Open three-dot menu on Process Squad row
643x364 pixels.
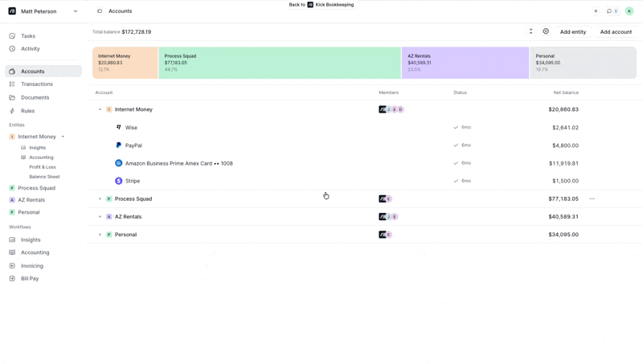click(592, 198)
